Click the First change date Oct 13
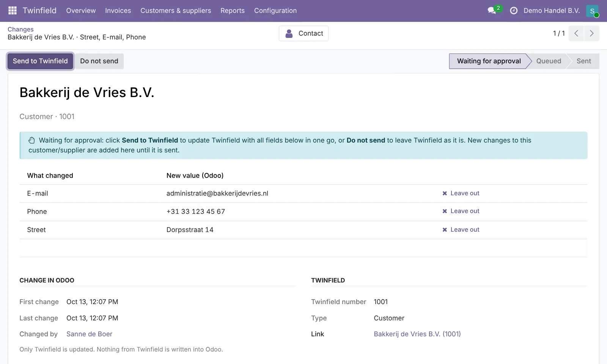This screenshot has width=607, height=364. tap(92, 302)
